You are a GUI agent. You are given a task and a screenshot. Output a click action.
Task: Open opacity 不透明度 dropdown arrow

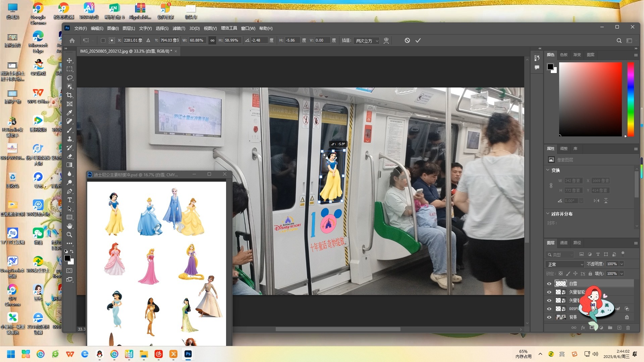click(622, 264)
